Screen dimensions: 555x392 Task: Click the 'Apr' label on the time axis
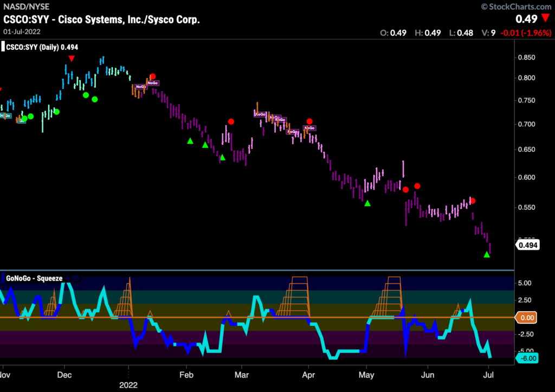tap(308, 375)
